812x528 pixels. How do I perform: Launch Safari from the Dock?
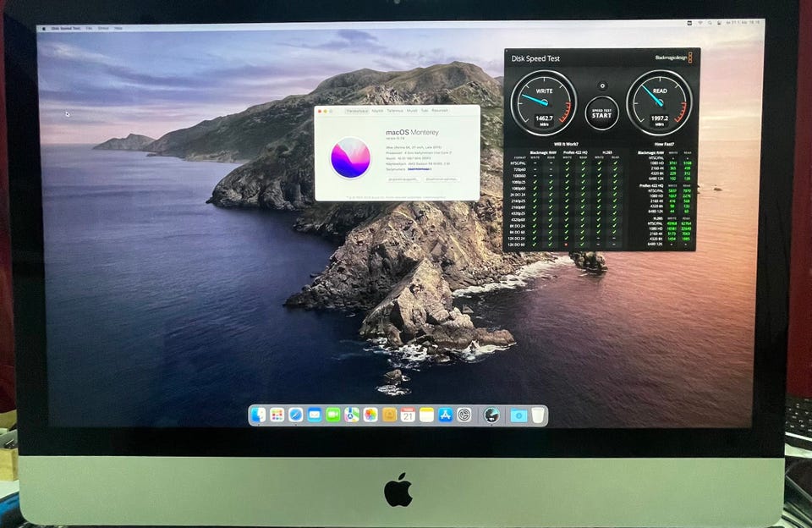click(x=296, y=415)
